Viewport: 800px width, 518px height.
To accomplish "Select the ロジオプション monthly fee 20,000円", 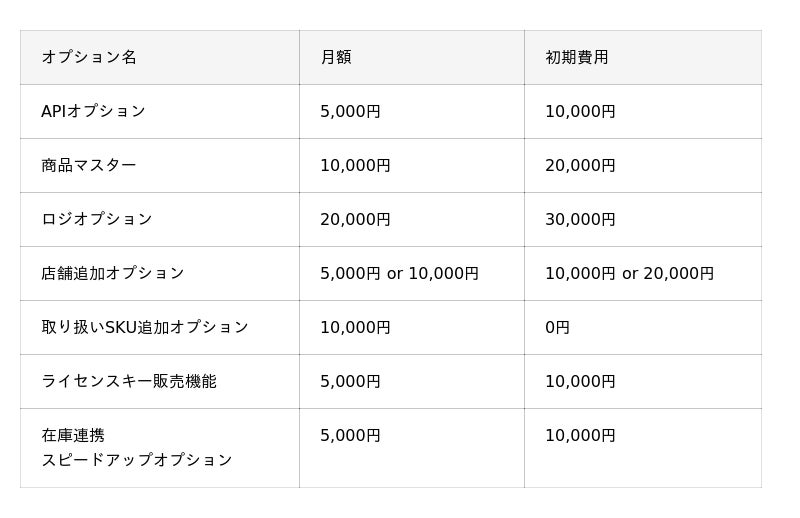I will 355,219.
